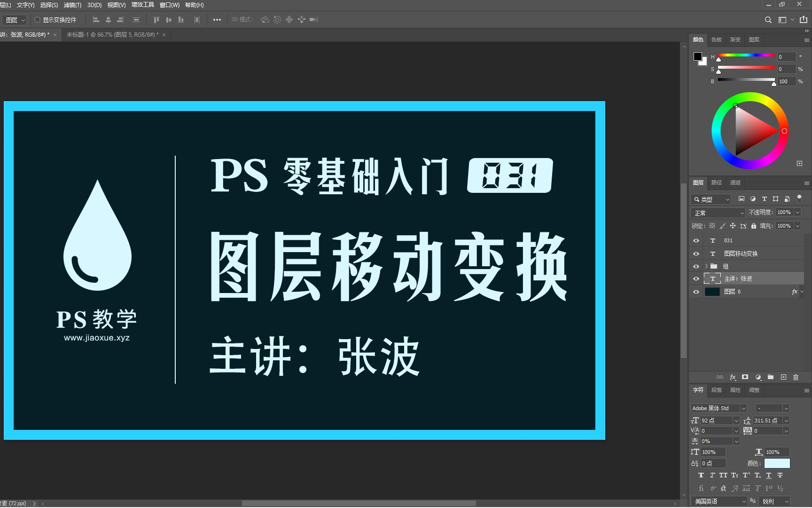Toggle visibility of the 组 group
812x508 pixels.
696,266
